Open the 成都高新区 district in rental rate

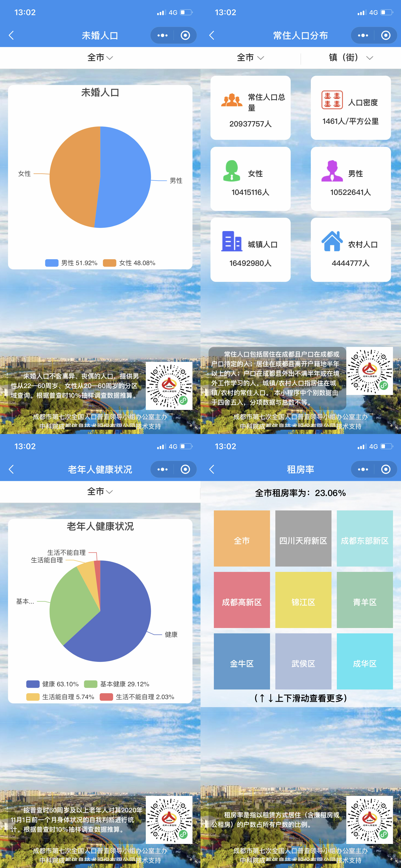(241, 602)
